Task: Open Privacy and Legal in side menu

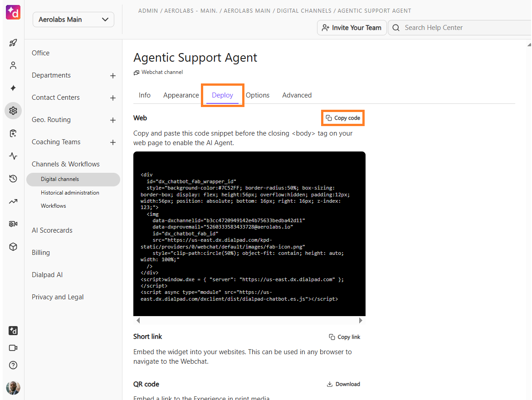Action: tap(58, 297)
